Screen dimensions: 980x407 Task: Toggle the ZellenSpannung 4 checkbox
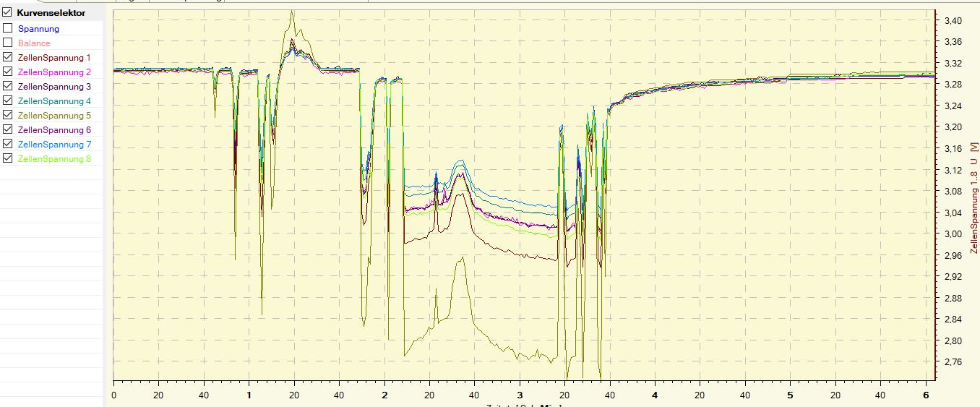[7, 100]
